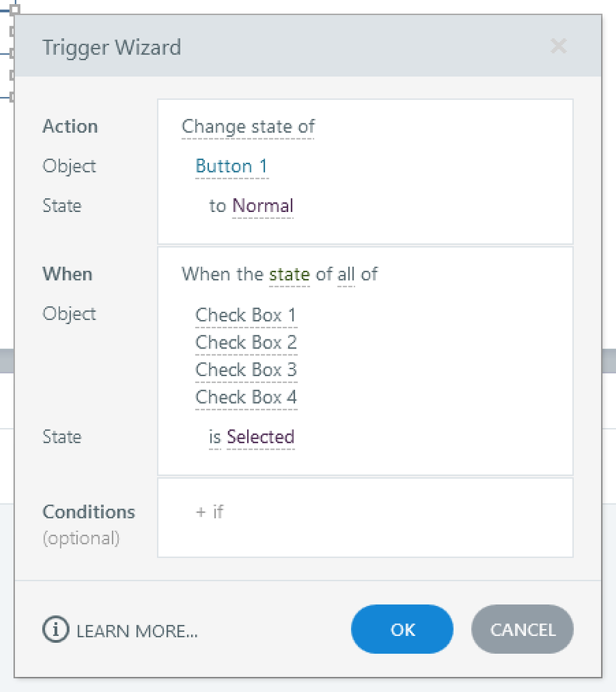Image resolution: width=616 pixels, height=692 pixels.
Task: Switch the 'all' condition quantifier
Action: (346, 274)
